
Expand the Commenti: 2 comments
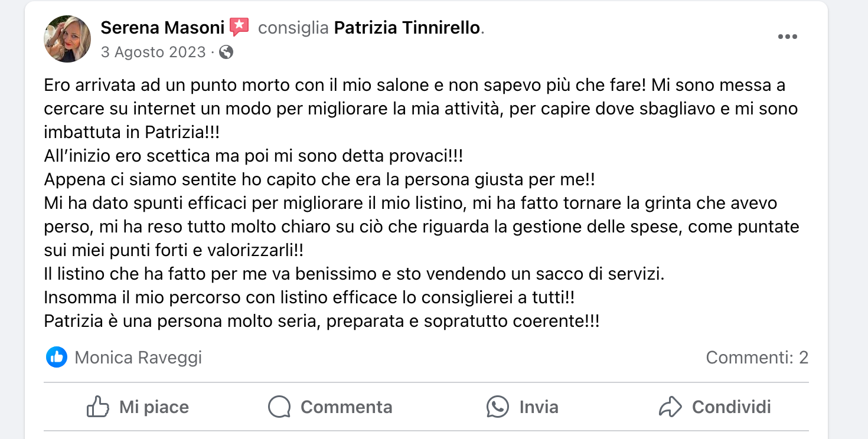click(756, 357)
